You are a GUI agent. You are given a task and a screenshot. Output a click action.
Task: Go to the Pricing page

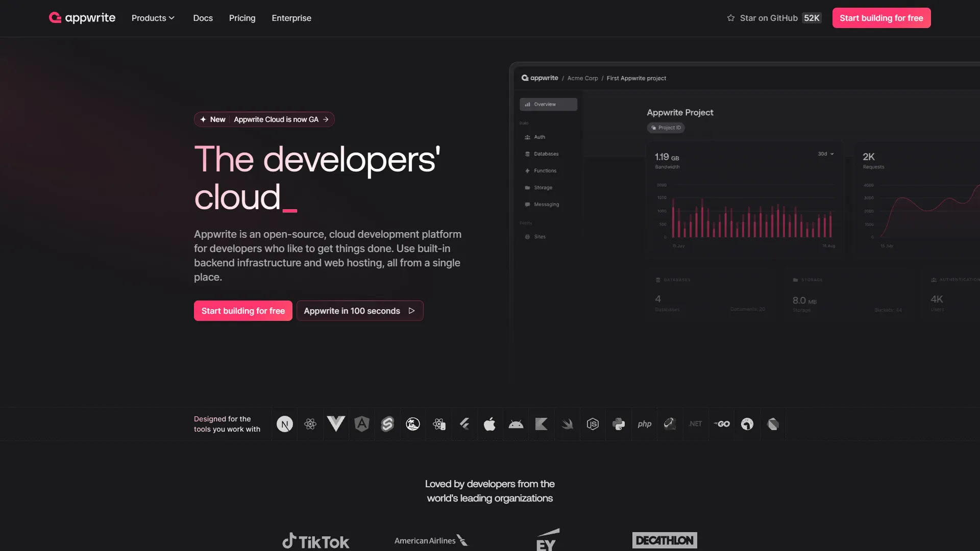coord(242,18)
